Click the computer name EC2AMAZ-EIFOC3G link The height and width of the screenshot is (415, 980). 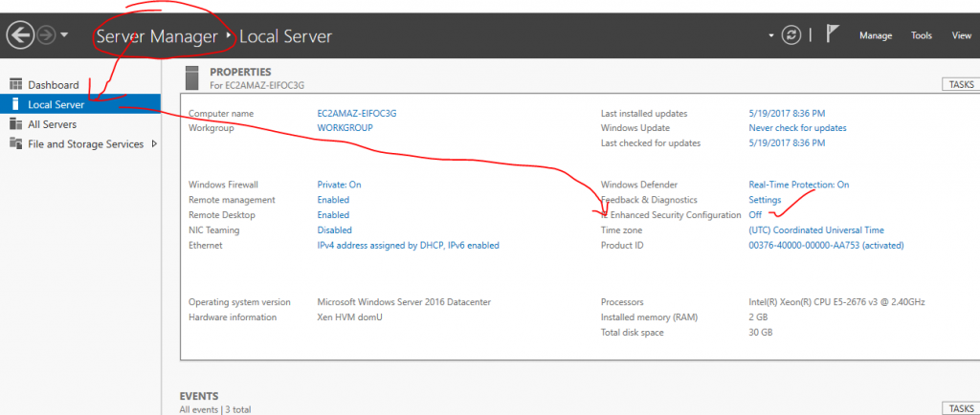pyautogui.click(x=356, y=113)
